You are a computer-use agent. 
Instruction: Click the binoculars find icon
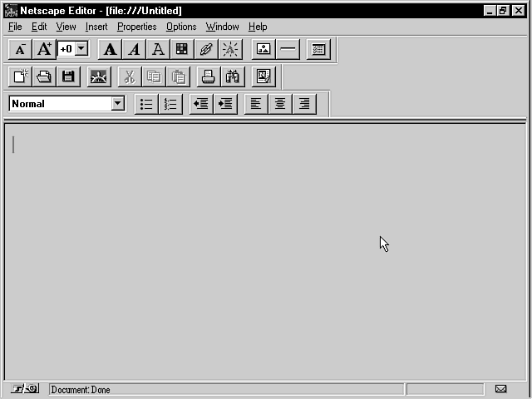coord(233,76)
